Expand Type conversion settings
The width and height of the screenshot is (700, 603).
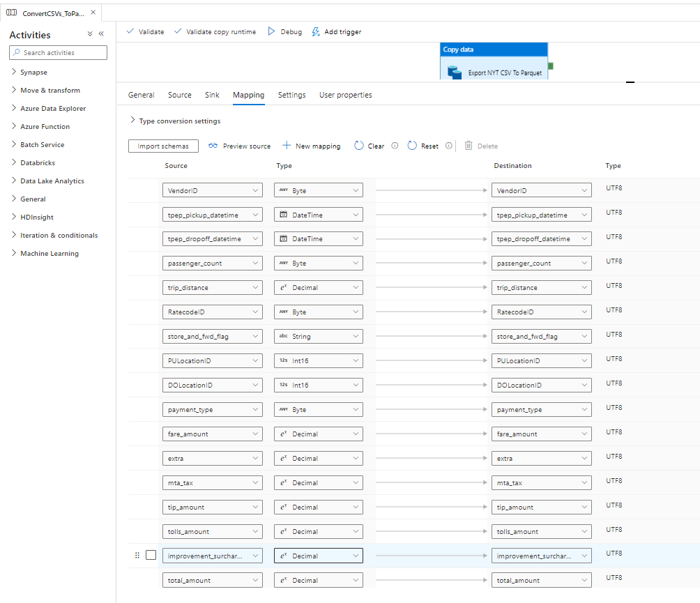tap(132, 120)
